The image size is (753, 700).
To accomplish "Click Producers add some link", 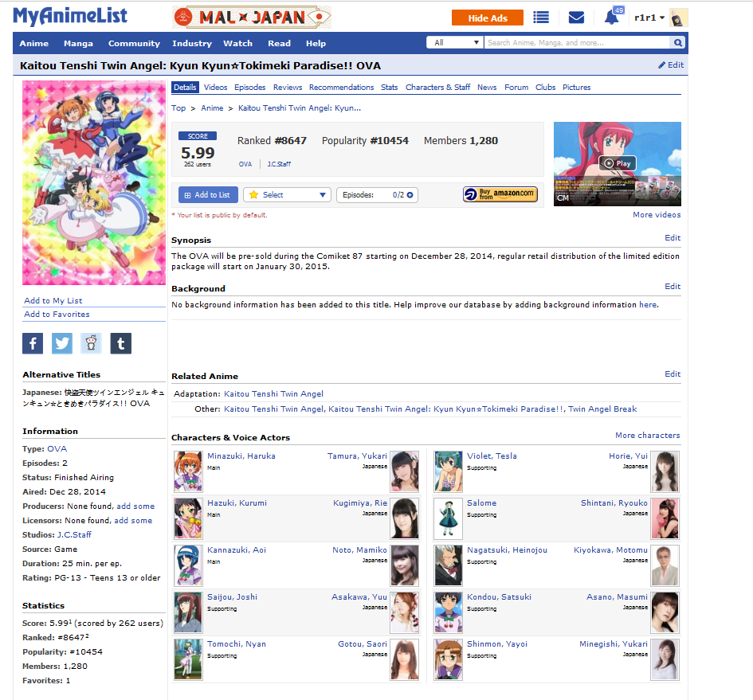I will (135, 506).
